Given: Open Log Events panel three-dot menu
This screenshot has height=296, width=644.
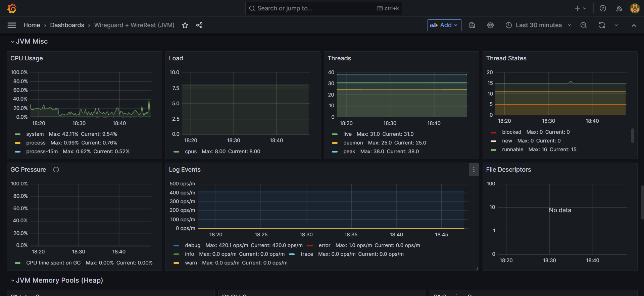Looking at the screenshot, I should (474, 170).
